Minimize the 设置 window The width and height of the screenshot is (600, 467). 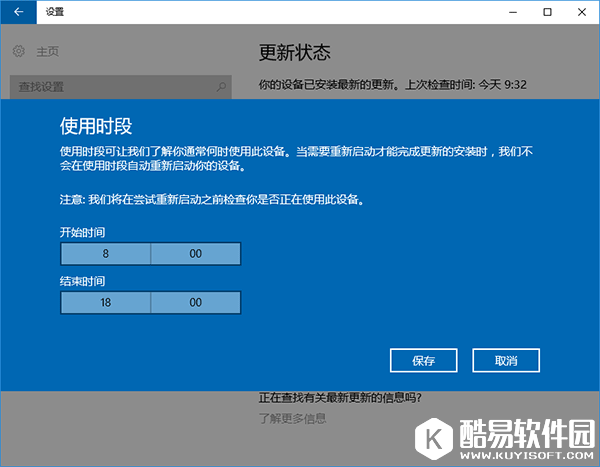pyautogui.click(x=513, y=12)
